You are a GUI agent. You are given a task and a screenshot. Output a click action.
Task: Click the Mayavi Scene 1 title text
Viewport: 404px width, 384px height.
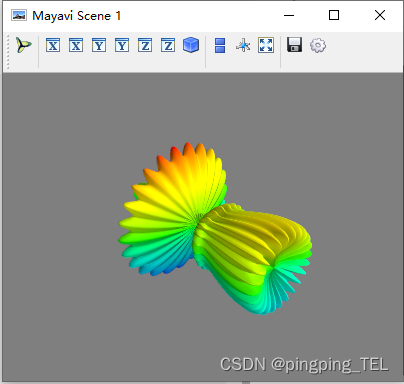click(x=76, y=16)
